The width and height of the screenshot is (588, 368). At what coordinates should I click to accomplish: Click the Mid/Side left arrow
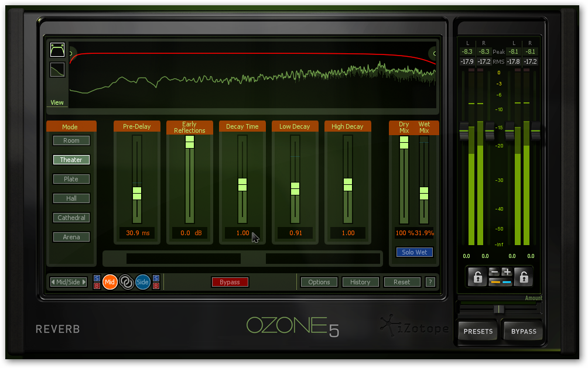tap(53, 282)
